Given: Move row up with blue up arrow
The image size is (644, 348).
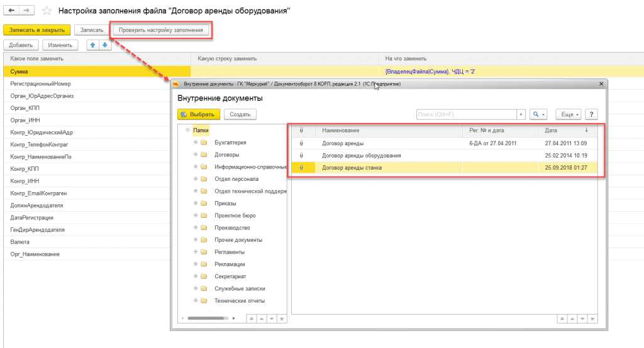Looking at the screenshot, I should tap(93, 45).
